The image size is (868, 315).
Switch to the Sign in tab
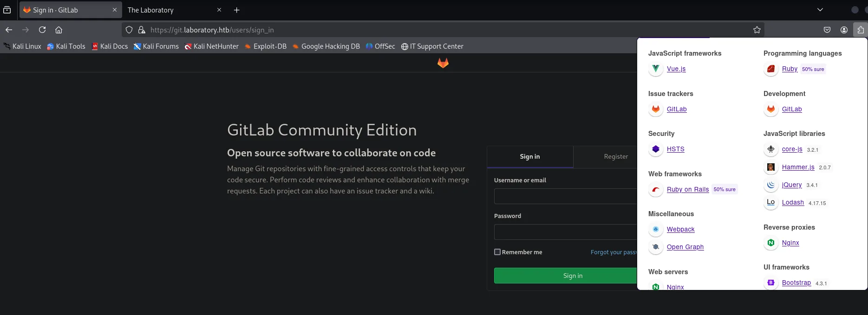click(530, 157)
